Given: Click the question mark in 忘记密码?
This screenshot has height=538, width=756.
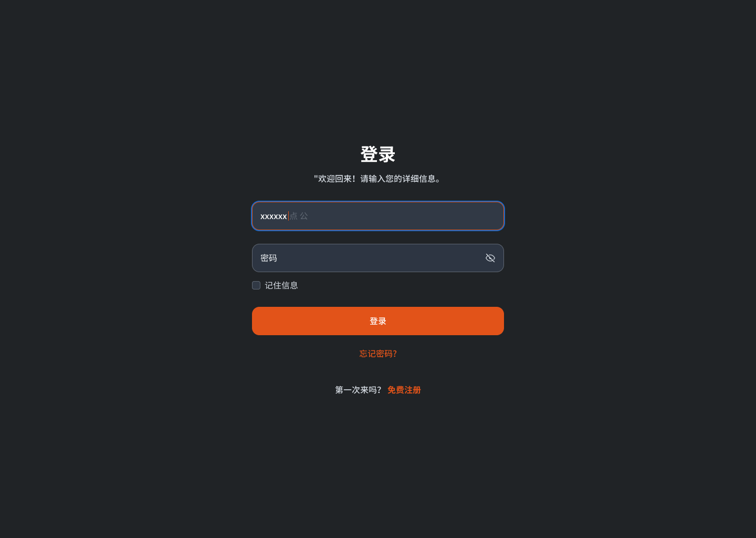Looking at the screenshot, I should pos(395,354).
